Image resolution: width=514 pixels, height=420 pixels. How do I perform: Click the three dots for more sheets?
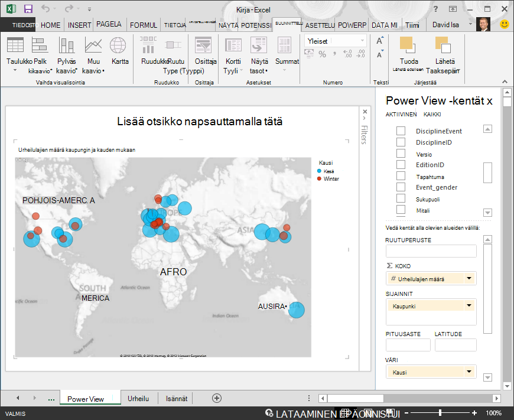pos(51,399)
